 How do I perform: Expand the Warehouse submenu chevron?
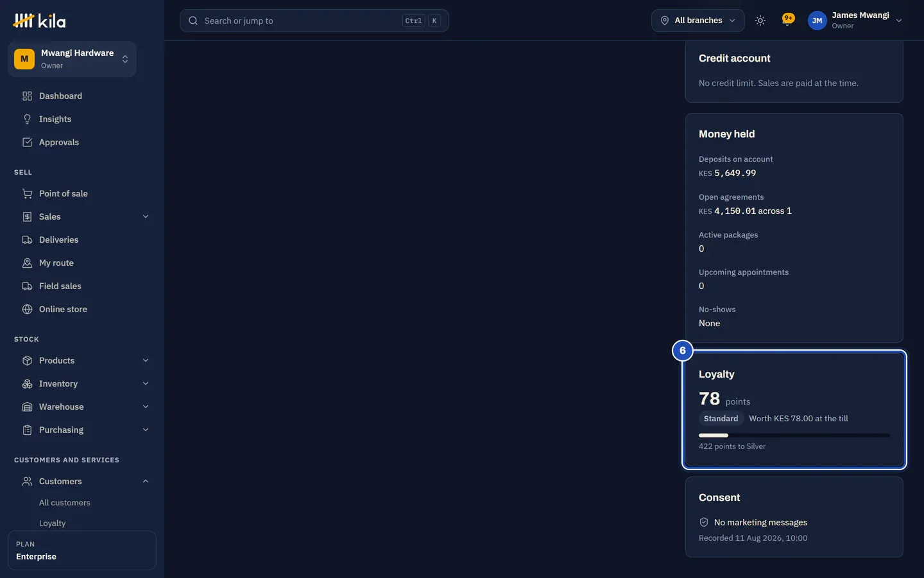(146, 407)
